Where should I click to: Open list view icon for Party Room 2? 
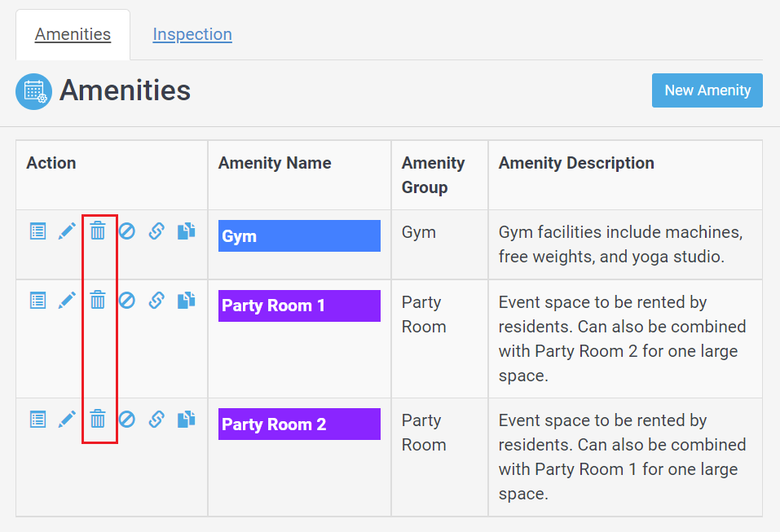point(37,419)
